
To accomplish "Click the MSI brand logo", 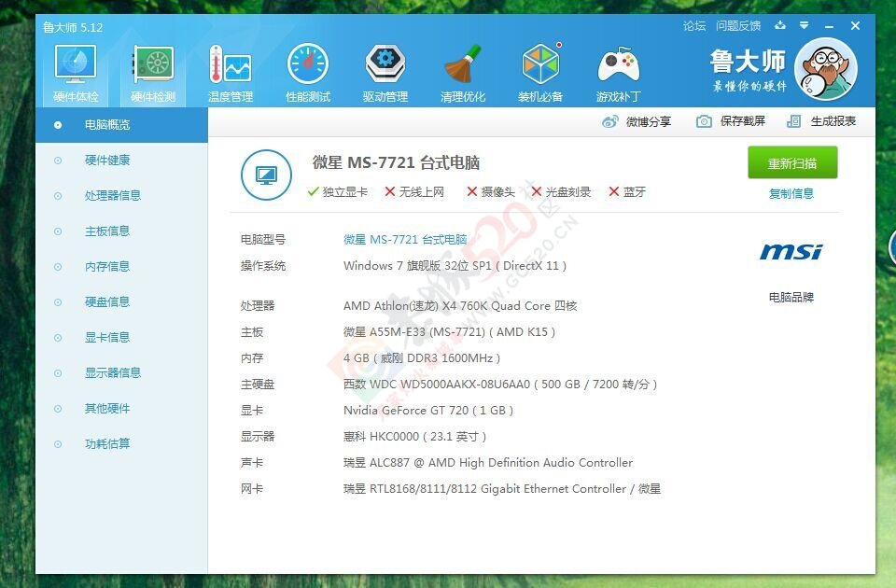I will [791, 251].
